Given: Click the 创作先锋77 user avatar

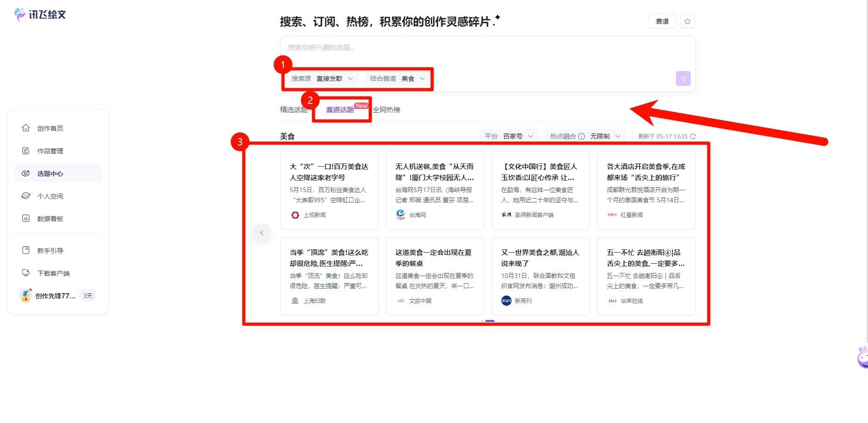Looking at the screenshot, I should 25,296.
